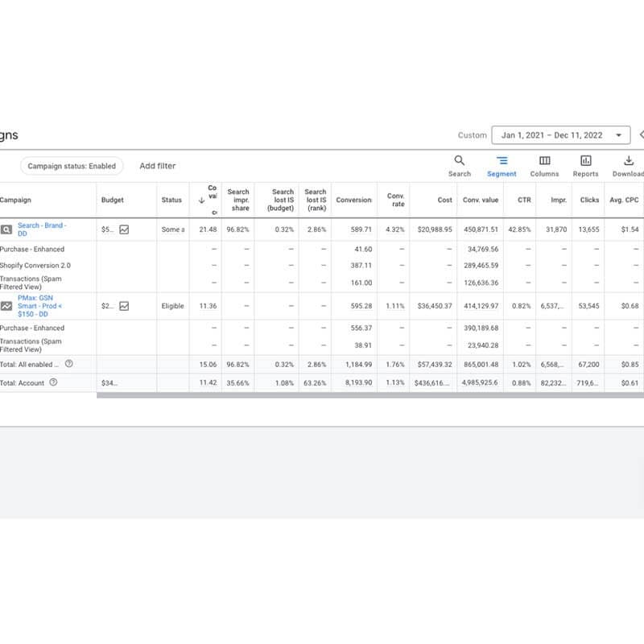Click the PMax campaign type icon
Screen dimensions: 644x644
click(x=6, y=306)
